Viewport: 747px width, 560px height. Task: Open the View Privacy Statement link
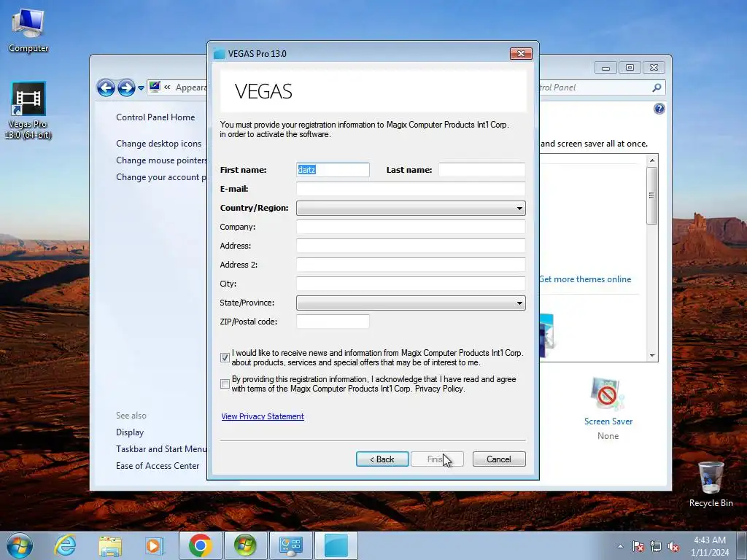click(x=263, y=416)
